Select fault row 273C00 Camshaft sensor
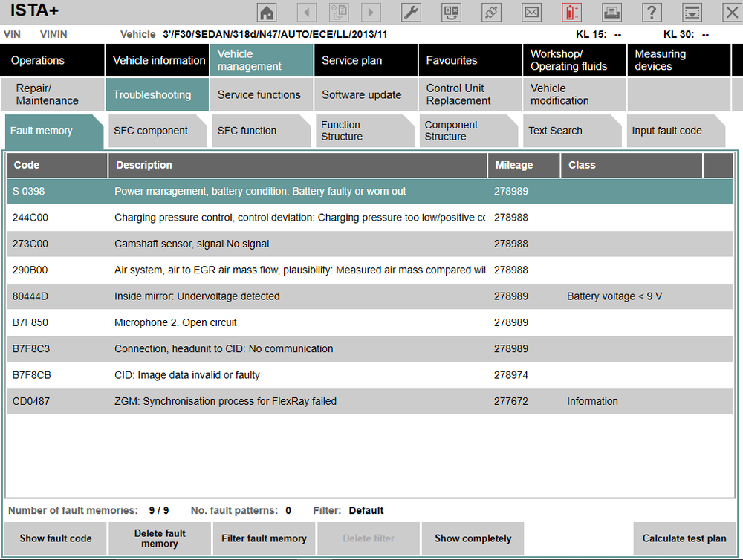The width and height of the screenshot is (743, 560). (369, 244)
